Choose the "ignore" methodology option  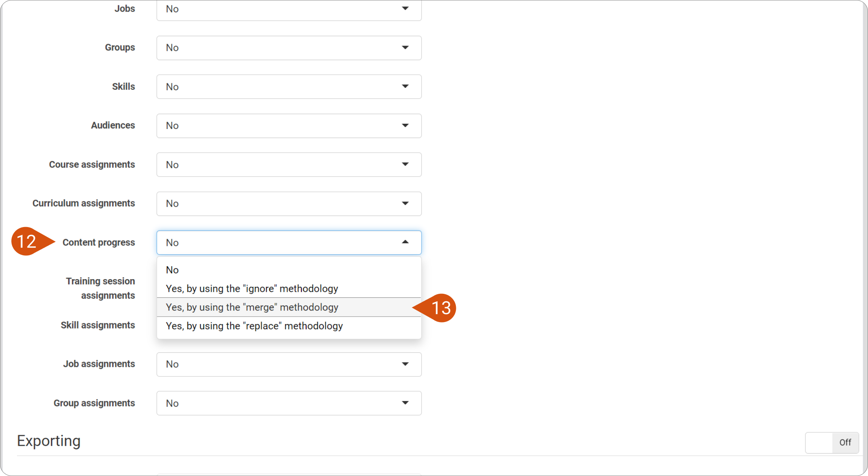[x=289, y=289]
